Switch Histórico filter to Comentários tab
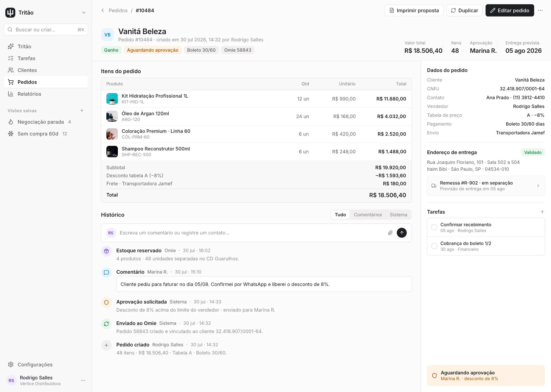 (x=368, y=215)
